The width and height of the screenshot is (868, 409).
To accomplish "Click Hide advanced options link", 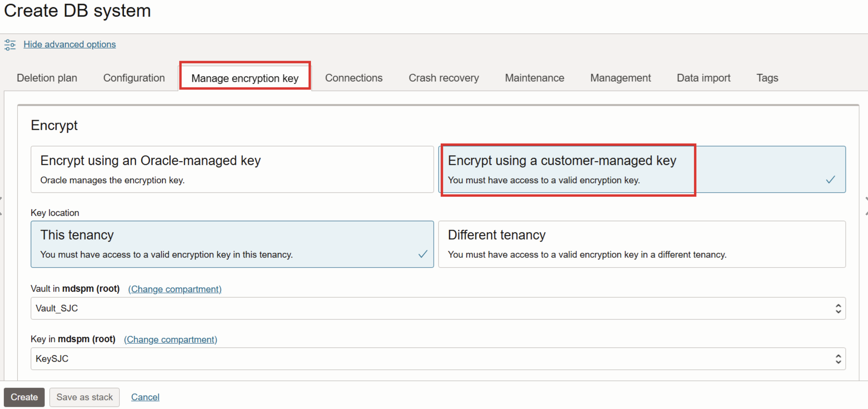I will [69, 45].
